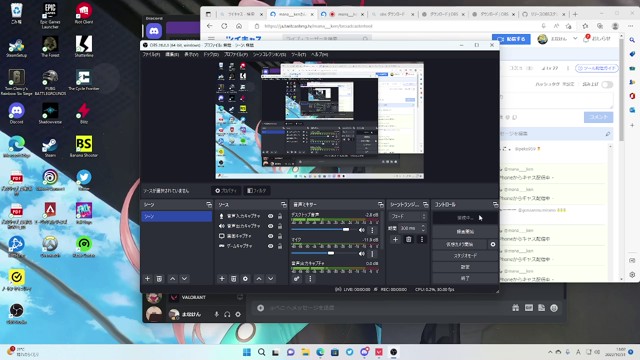
Task: Hide the 画面キャプチャ source via eye icon
Action: [x=270, y=236]
